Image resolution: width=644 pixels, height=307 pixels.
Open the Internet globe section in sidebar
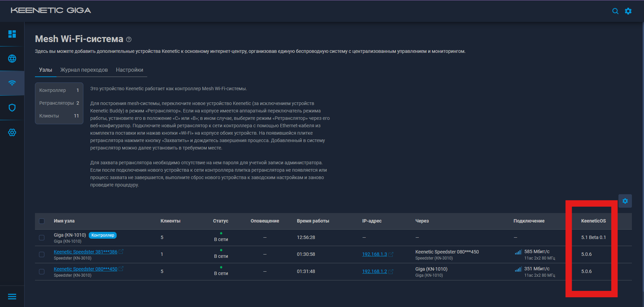click(x=12, y=59)
